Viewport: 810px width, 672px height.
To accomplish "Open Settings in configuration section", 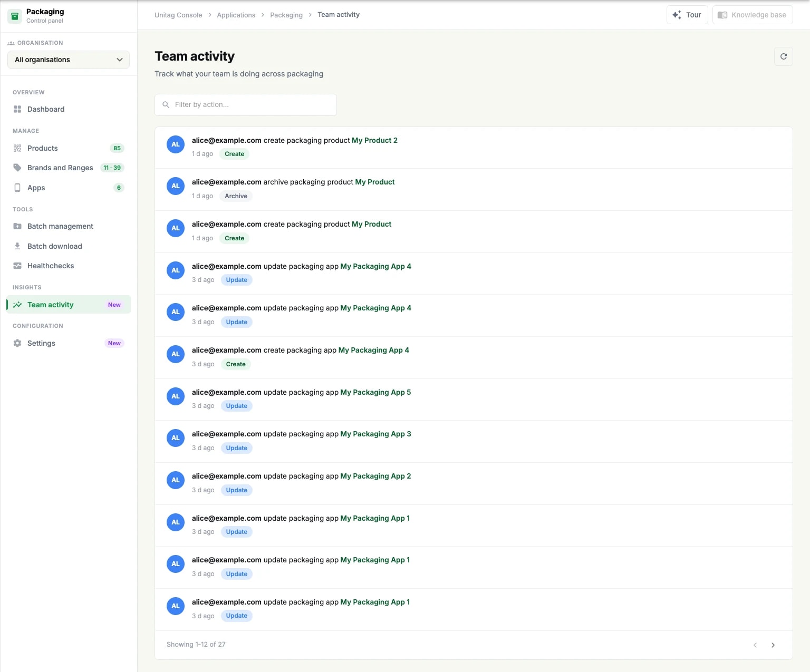I will (69, 343).
